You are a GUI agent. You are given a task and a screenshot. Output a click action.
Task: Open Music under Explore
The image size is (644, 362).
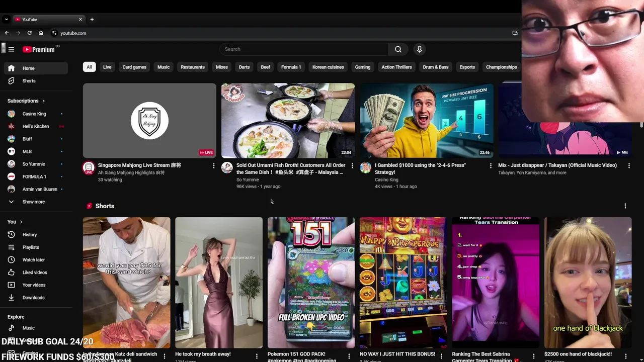[36, 328]
